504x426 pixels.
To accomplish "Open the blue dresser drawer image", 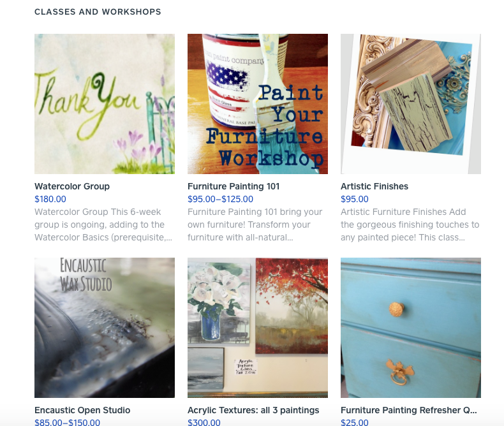I will pos(411,328).
